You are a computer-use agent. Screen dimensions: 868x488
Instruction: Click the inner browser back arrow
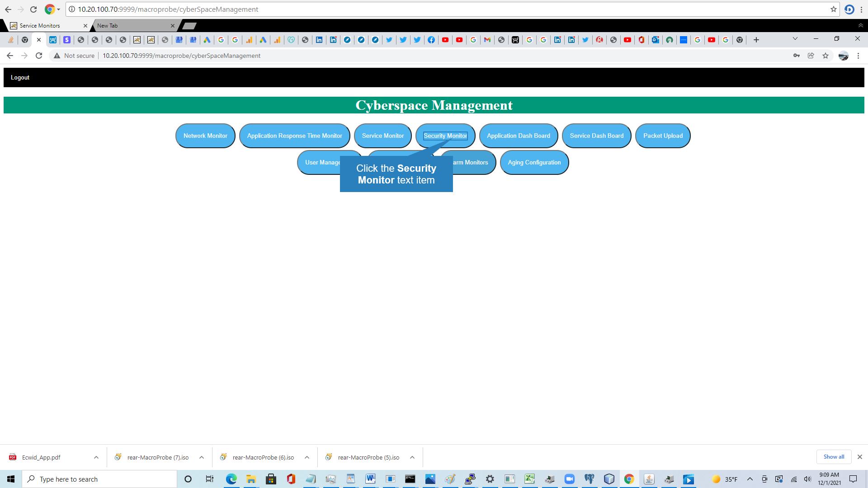click(x=10, y=56)
